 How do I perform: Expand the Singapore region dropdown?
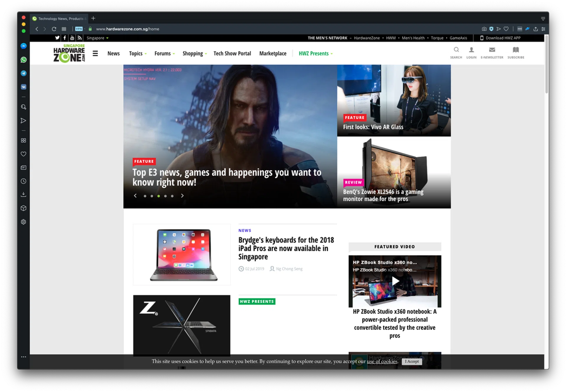[x=98, y=38]
